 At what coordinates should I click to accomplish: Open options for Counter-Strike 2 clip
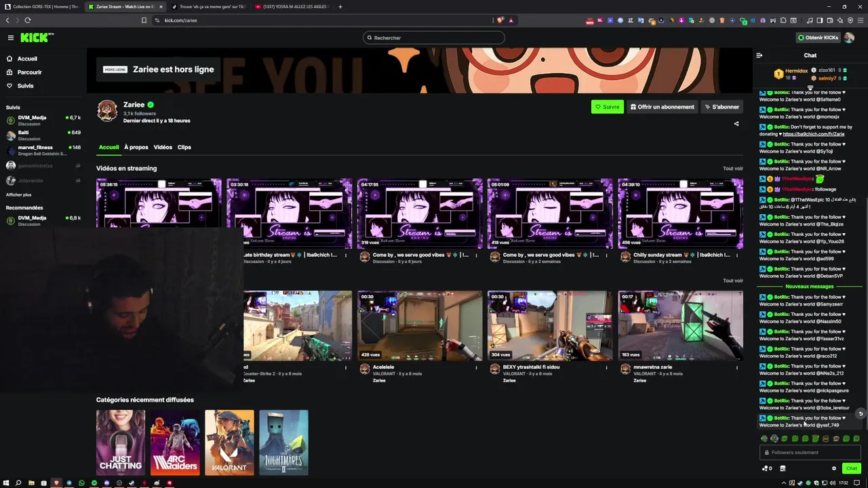pyautogui.click(x=346, y=367)
